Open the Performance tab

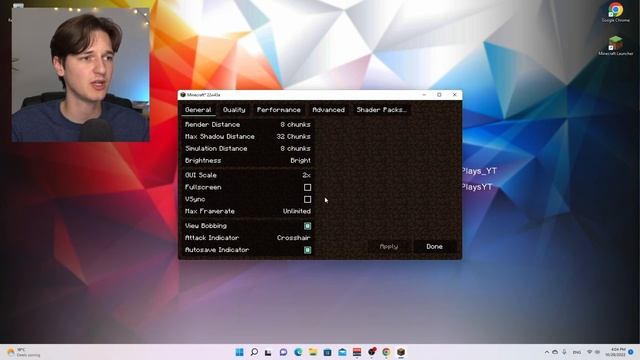[x=279, y=110]
